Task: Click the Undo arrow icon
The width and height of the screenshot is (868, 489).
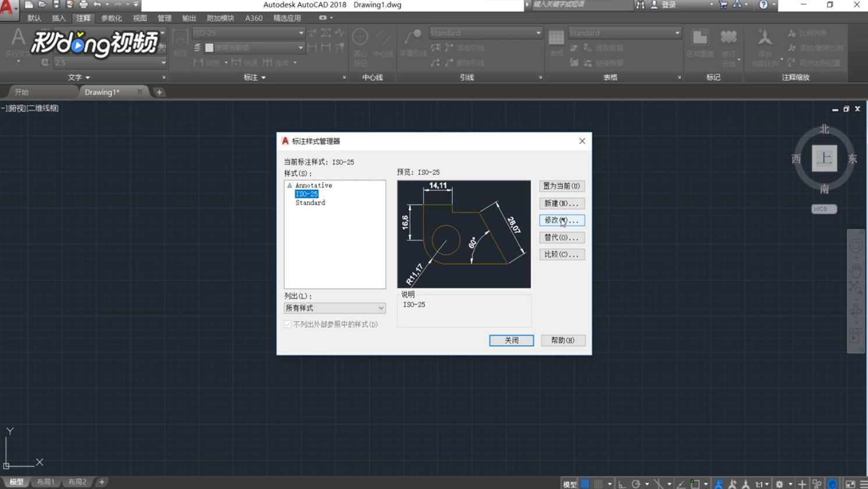Action: (97, 5)
